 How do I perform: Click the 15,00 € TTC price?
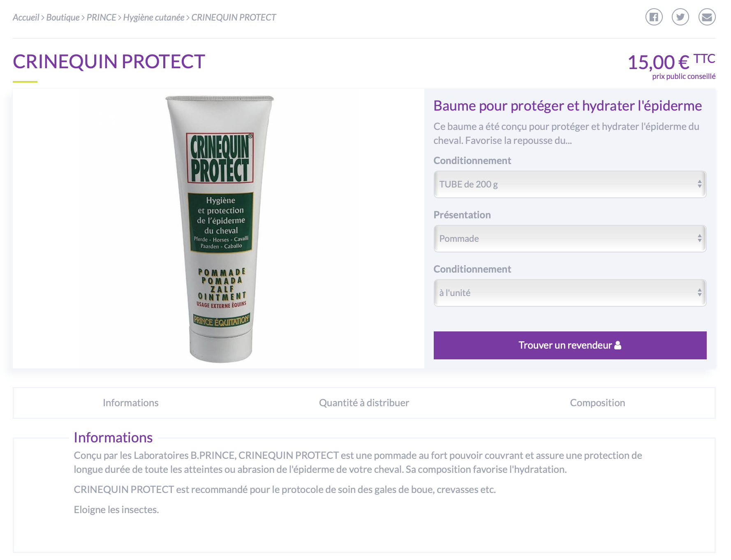(x=671, y=62)
